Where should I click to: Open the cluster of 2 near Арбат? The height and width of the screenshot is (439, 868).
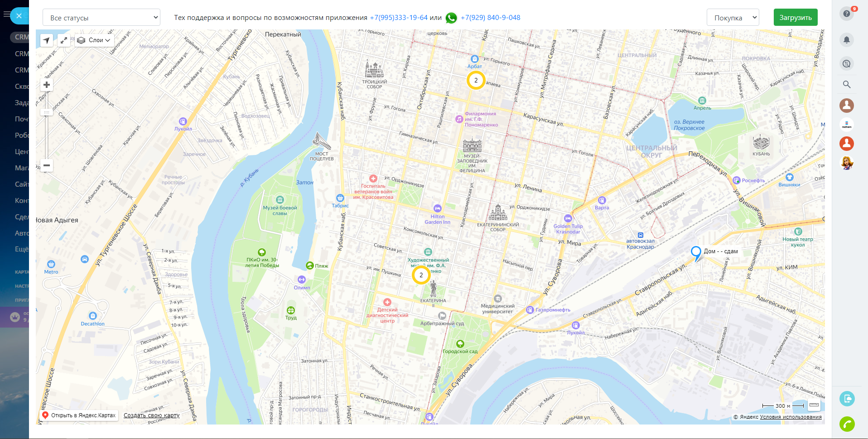pos(476,80)
